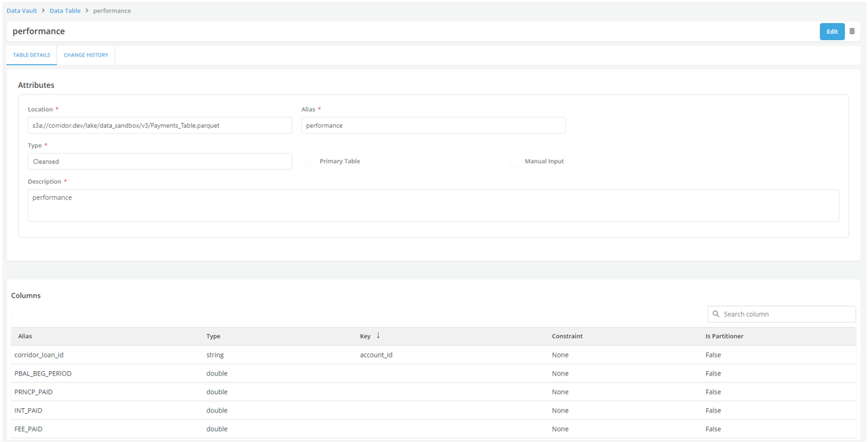The width and height of the screenshot is (868, 442).
Task: Enable the Primary Table checkbox
Action: click(309, 162)
